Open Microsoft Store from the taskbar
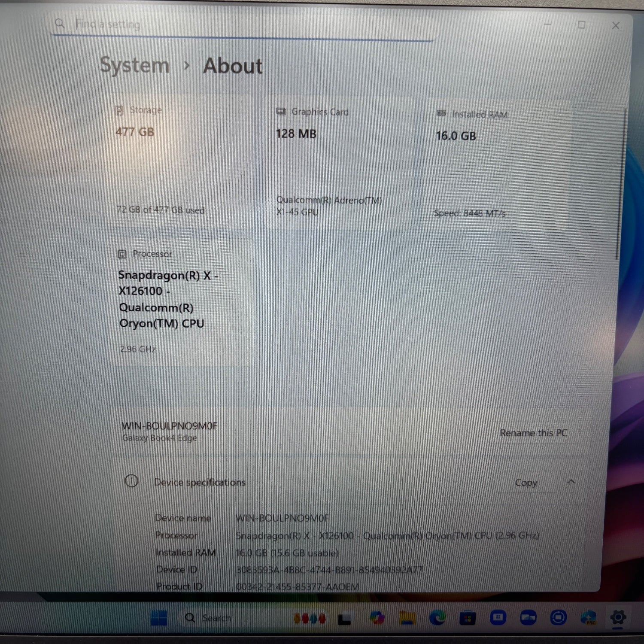 467,618
